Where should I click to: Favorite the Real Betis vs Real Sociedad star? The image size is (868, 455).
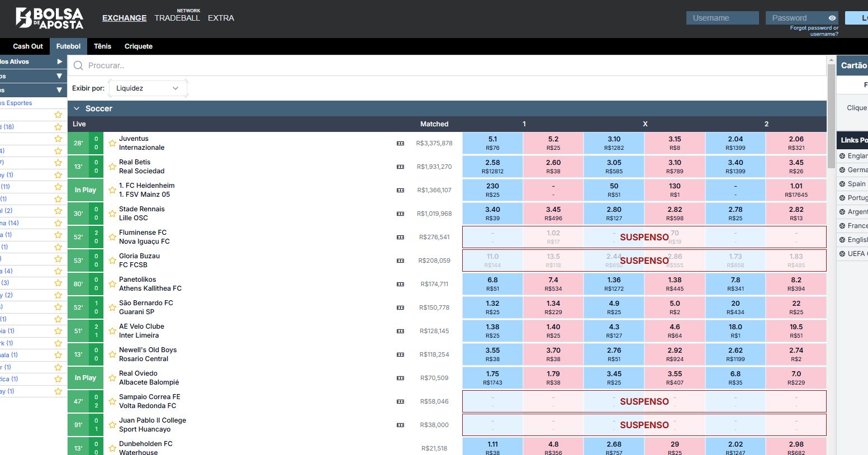tap(112, 167)
